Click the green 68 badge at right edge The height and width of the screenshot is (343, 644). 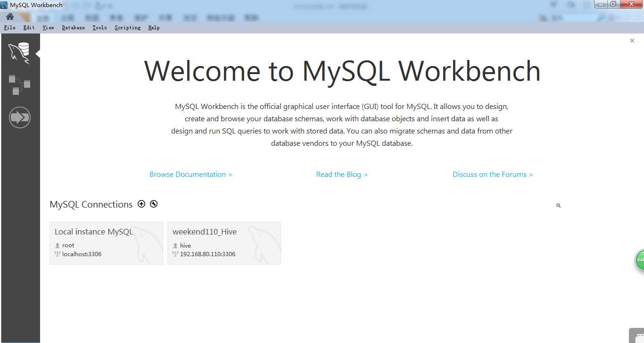640,260
